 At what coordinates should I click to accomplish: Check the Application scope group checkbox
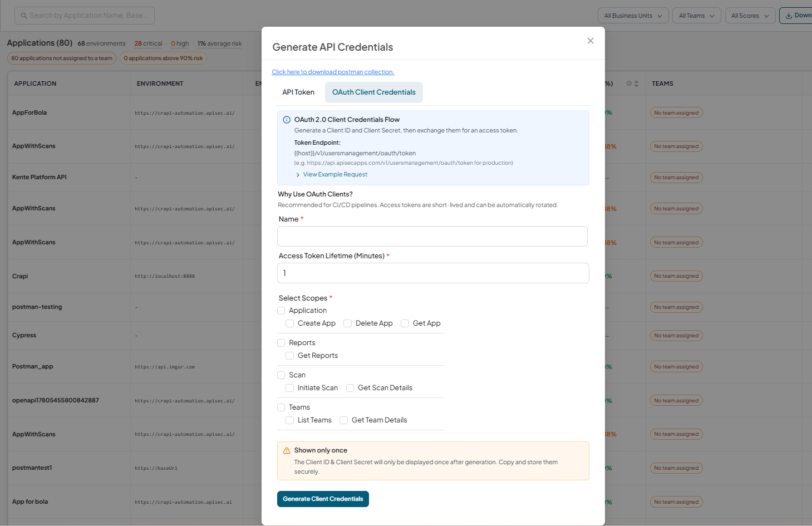click(281, 311)
